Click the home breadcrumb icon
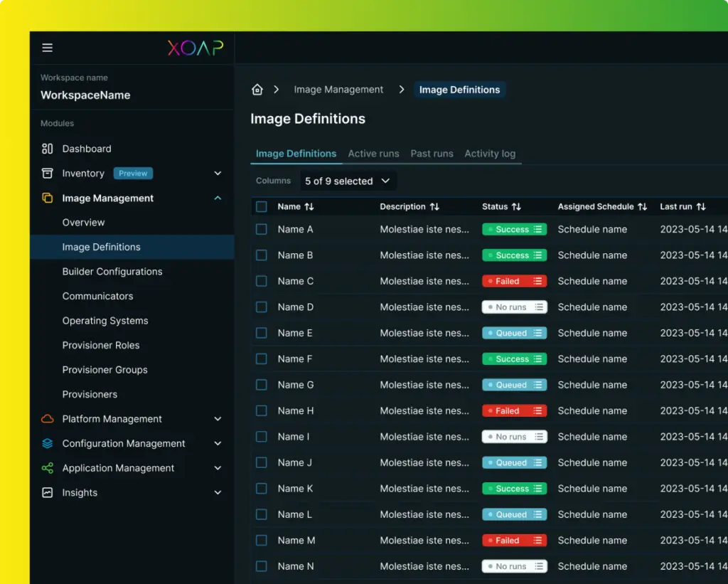 257,89
